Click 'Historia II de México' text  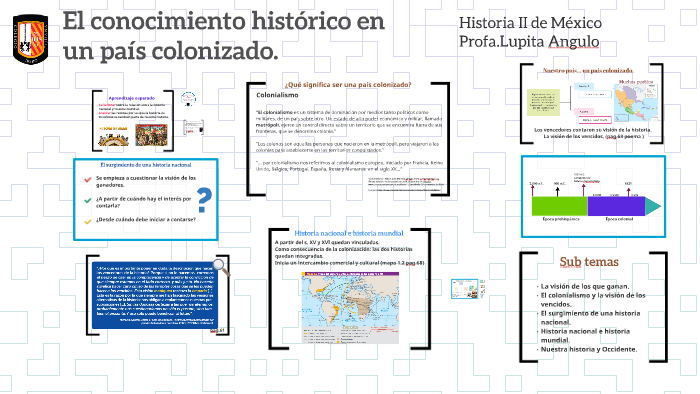[530, 22]
